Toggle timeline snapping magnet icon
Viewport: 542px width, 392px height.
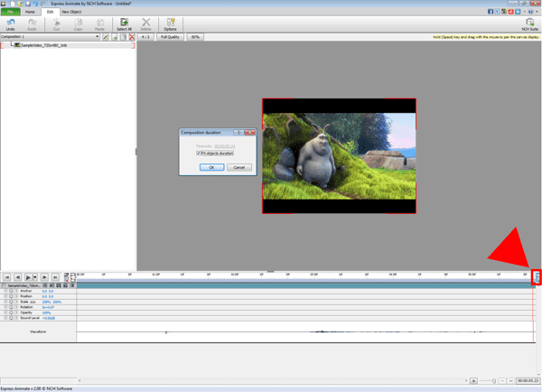point(66,275)
